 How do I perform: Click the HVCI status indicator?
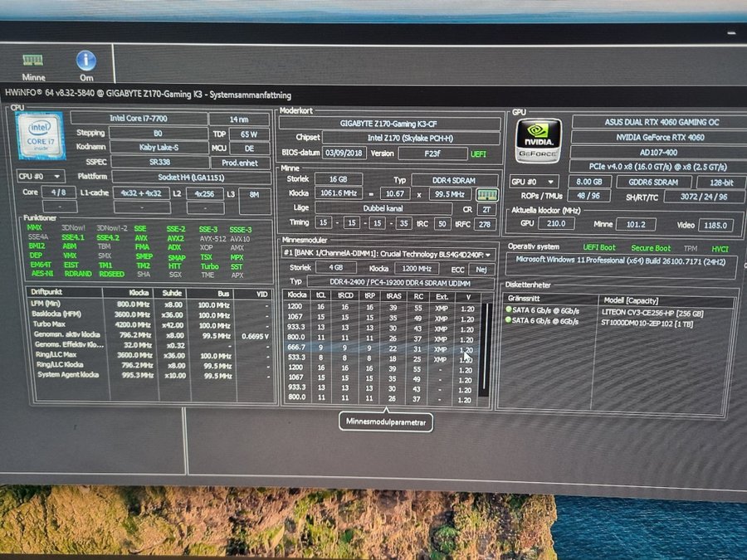[x=719, y=247]
